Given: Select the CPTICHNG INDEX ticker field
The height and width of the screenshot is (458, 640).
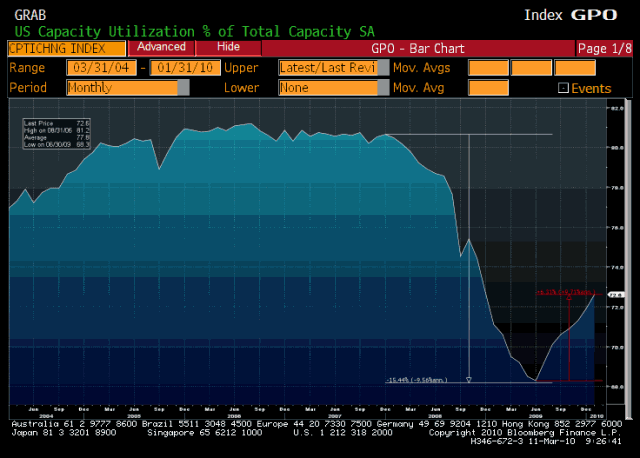Looking at the screenshot, I should 66,48.
